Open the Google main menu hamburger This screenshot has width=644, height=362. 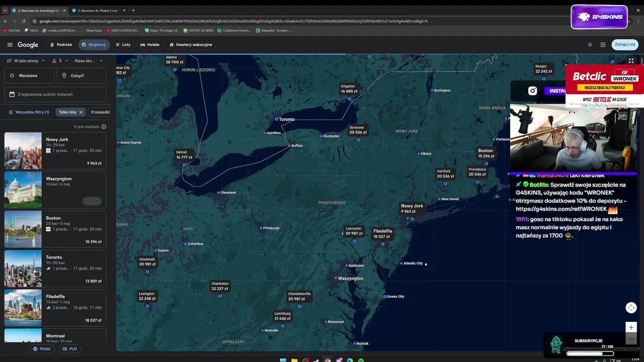click(10, 45)
